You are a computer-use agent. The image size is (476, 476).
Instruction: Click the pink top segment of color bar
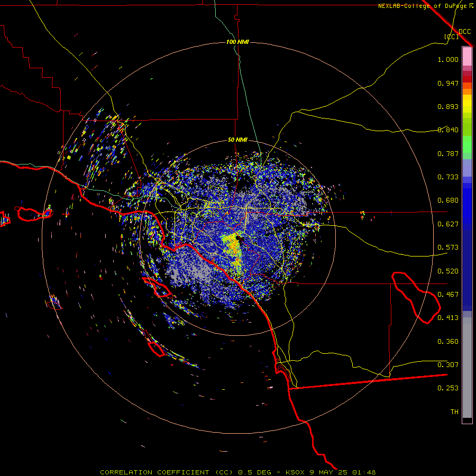pyautogui.click(x=467, y=57)
